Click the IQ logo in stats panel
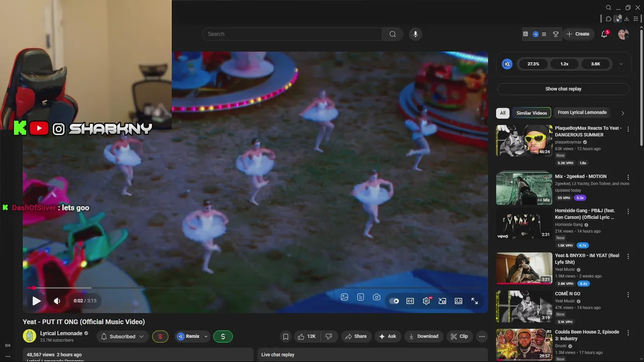 (507, 64)
